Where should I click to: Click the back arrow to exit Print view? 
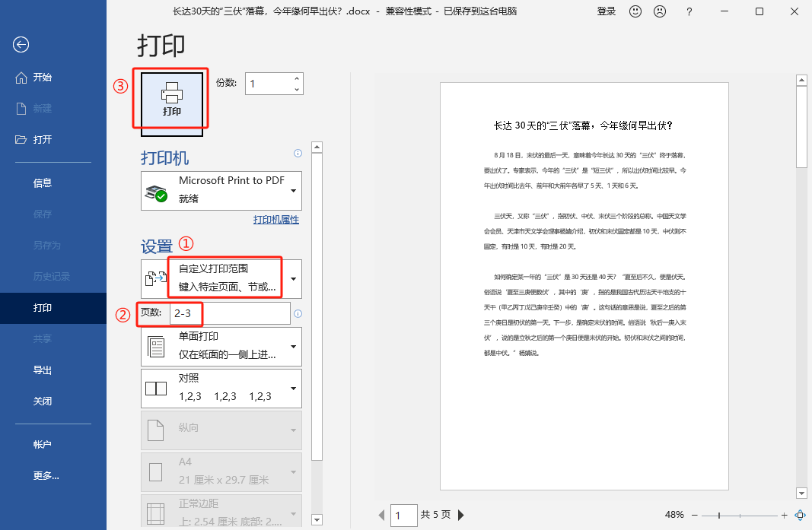20,45
